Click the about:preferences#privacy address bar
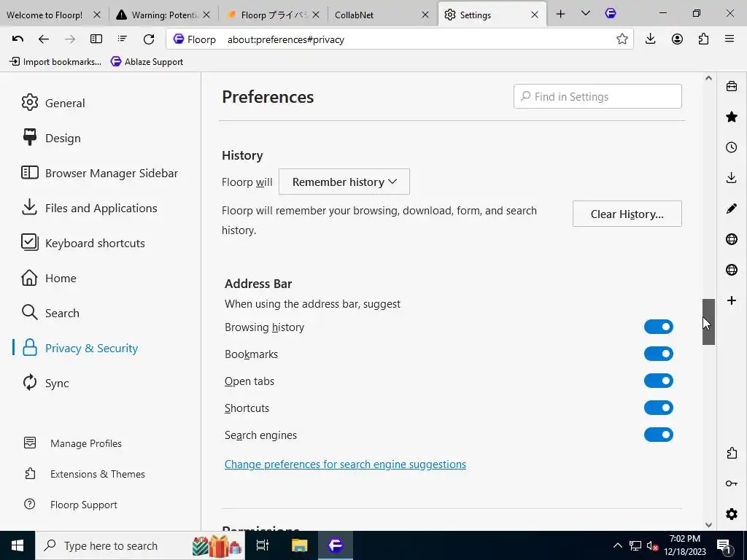The image size is (747, 560). pyautogui.click(x=400, y=39)
